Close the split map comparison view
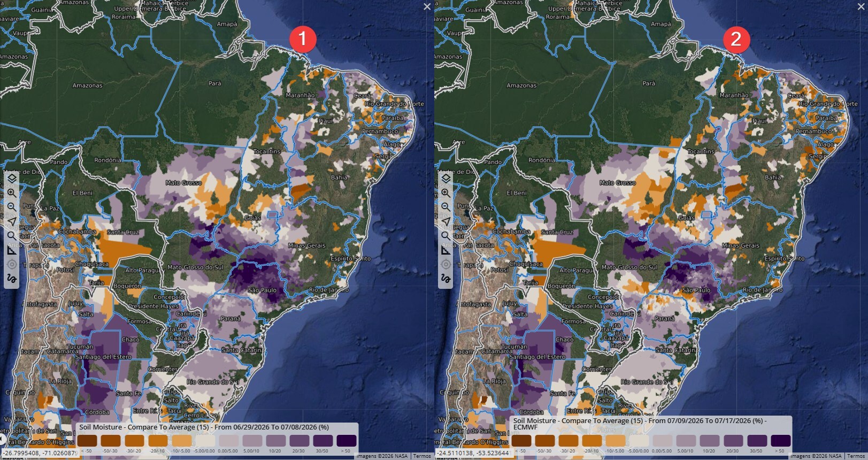The width and height of the screenshot is (868, 460). [x=427, y=6]
